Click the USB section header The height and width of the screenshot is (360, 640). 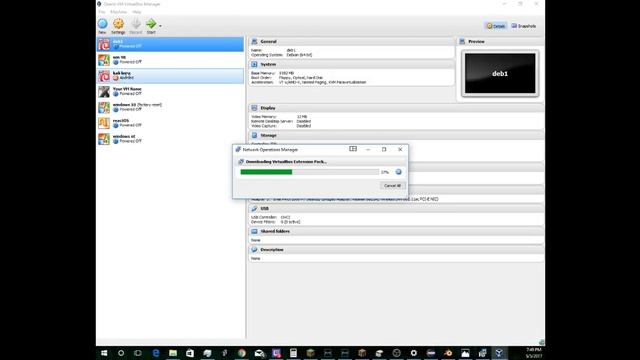click(396, 209)
